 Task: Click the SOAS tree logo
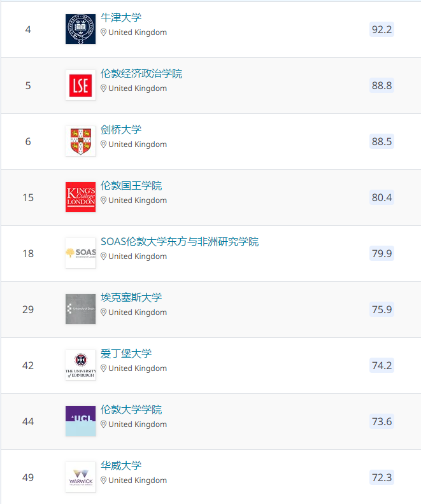[80, 253]
